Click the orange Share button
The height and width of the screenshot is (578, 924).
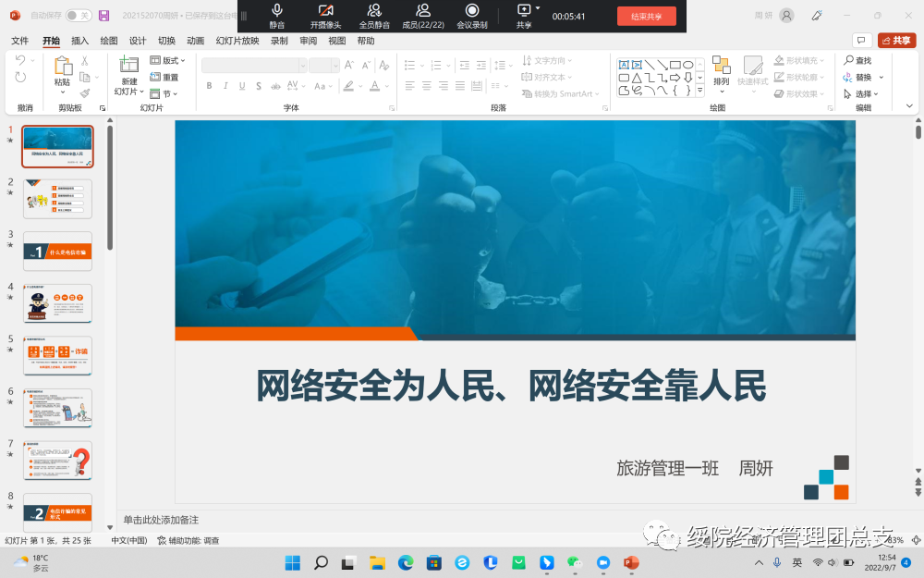click(x=896, y=40)
